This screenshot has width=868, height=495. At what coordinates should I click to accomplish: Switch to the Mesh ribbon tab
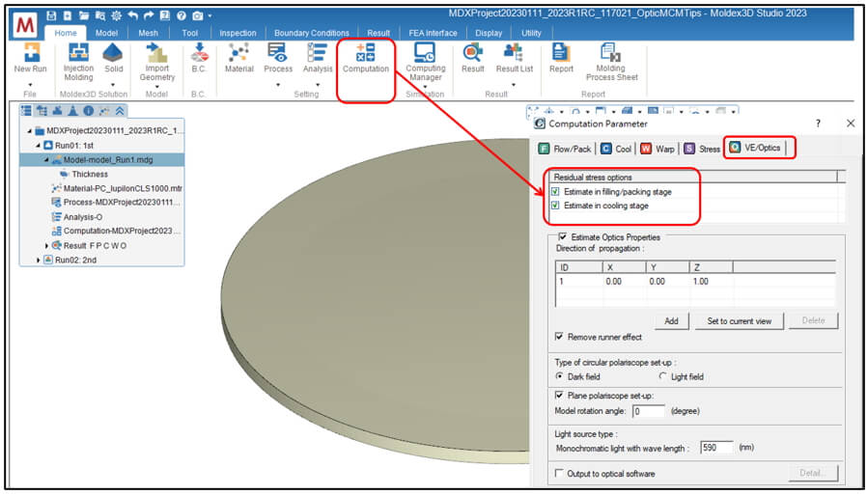[x=148, y=33]
